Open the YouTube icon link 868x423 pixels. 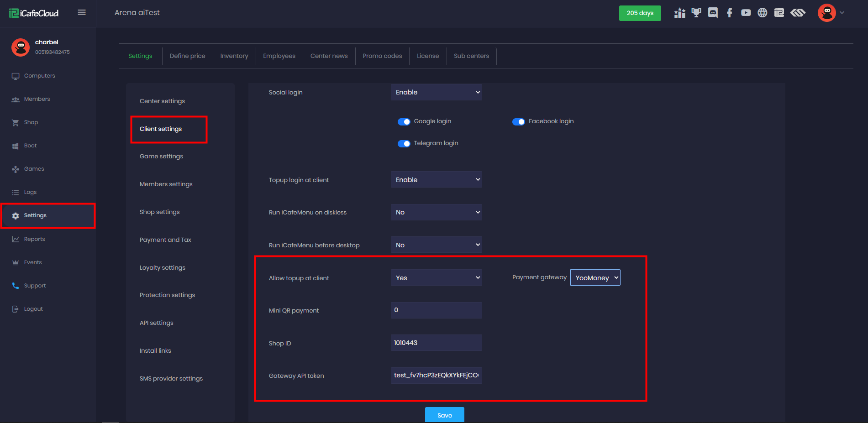coord(746,13)
